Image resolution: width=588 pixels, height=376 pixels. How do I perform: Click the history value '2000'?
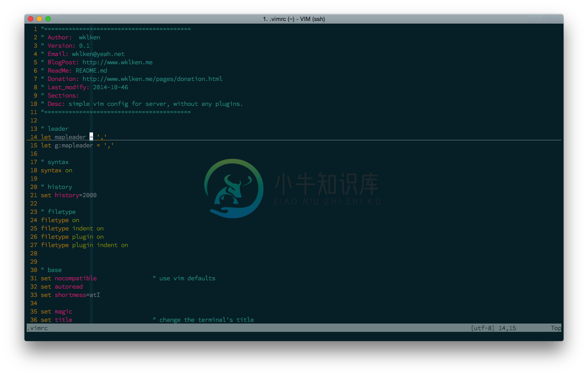pyautogui.click(x=90, y=195)
